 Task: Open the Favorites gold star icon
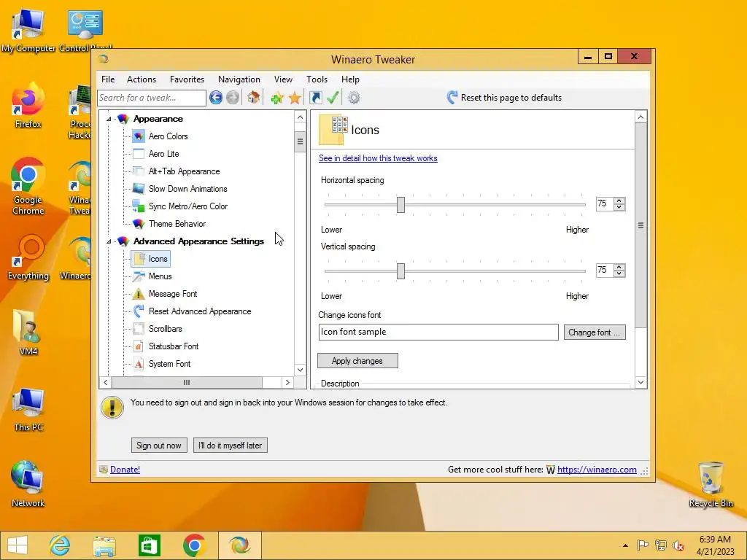click(295, 98)
